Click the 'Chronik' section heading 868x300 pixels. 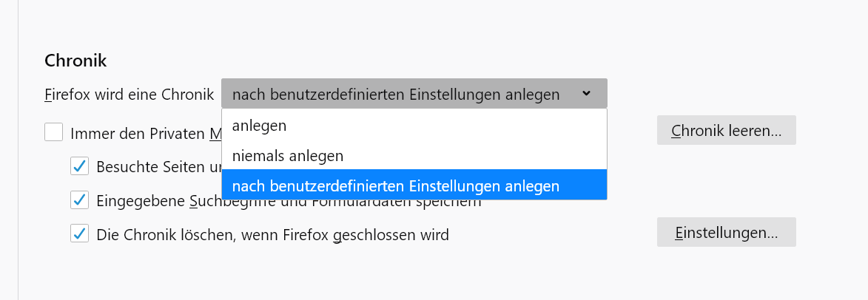point(76,61)
